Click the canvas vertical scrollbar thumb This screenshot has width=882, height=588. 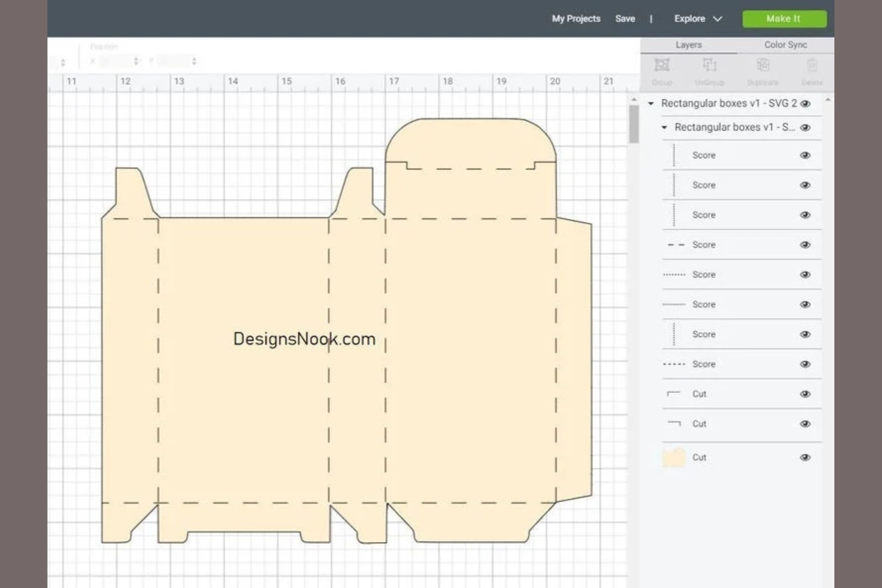click(x=634, y=124)
